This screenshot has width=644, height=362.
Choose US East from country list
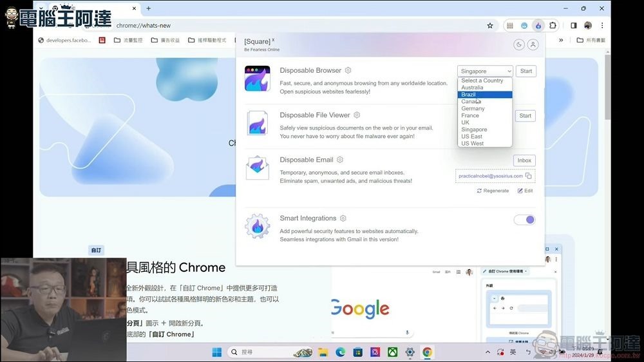485,137
